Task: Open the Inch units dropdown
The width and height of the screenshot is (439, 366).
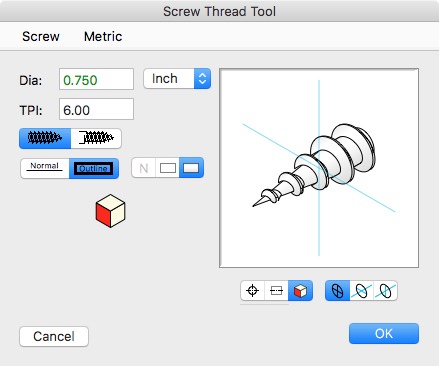Action: (177, 79)
